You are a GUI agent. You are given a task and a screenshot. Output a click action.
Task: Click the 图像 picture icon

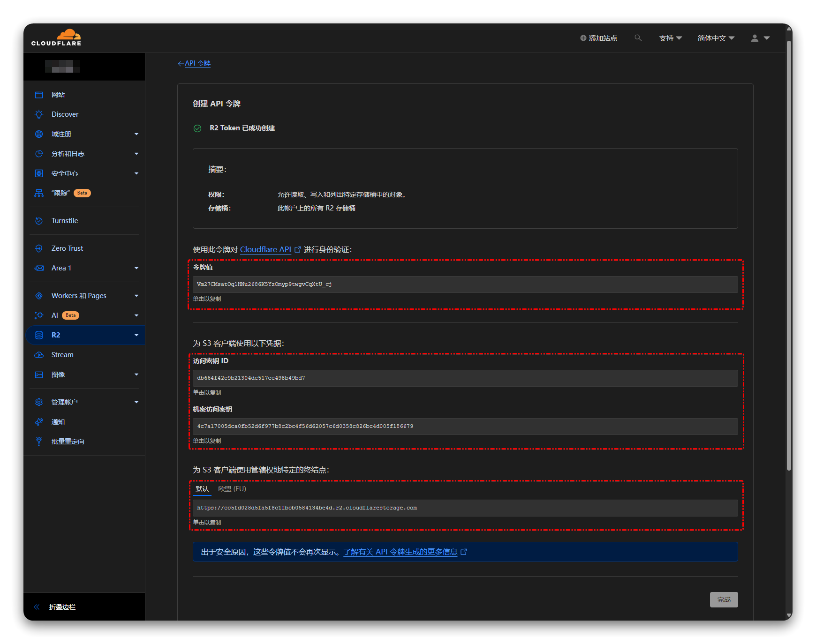point(39,374)
